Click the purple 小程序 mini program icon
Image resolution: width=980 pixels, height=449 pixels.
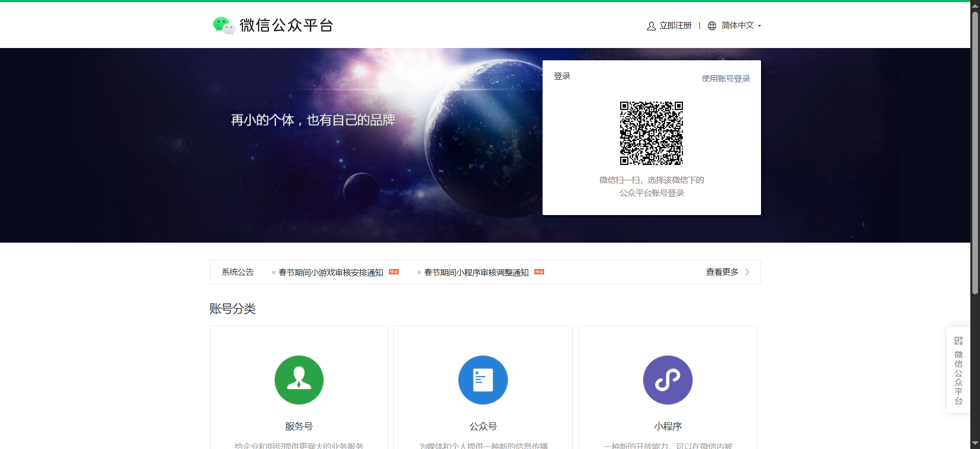[668, 380]
